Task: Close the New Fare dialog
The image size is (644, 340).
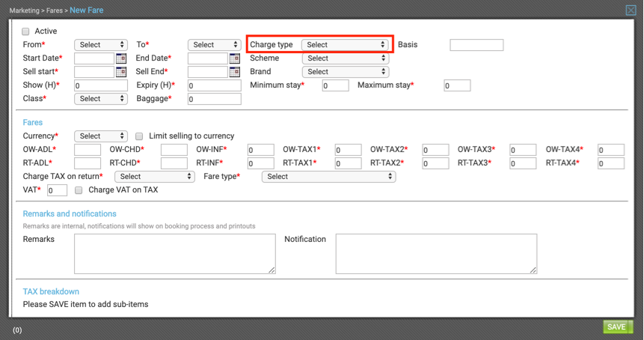Action: (x=631, y=10)
